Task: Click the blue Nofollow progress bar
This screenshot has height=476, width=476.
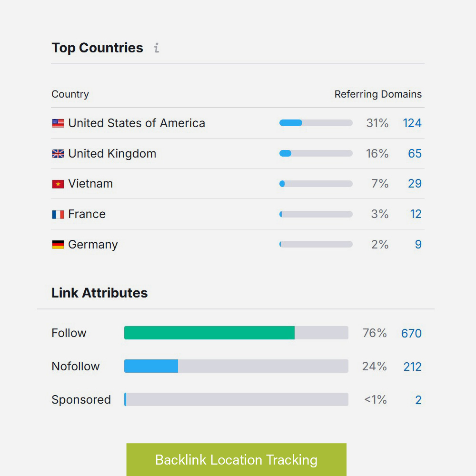Action: (x=151, y=366)
